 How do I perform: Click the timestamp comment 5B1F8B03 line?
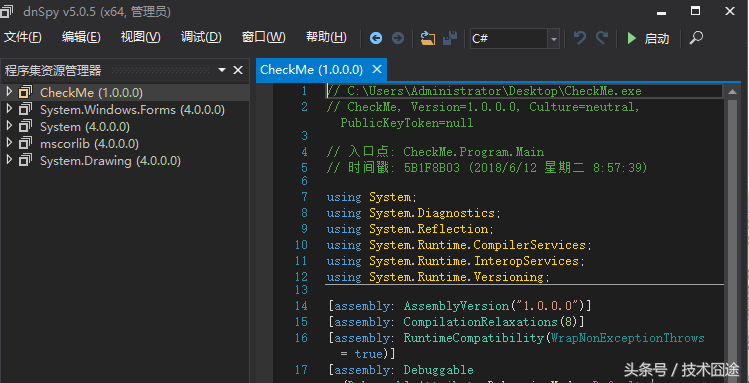click(x=487, y=168)
